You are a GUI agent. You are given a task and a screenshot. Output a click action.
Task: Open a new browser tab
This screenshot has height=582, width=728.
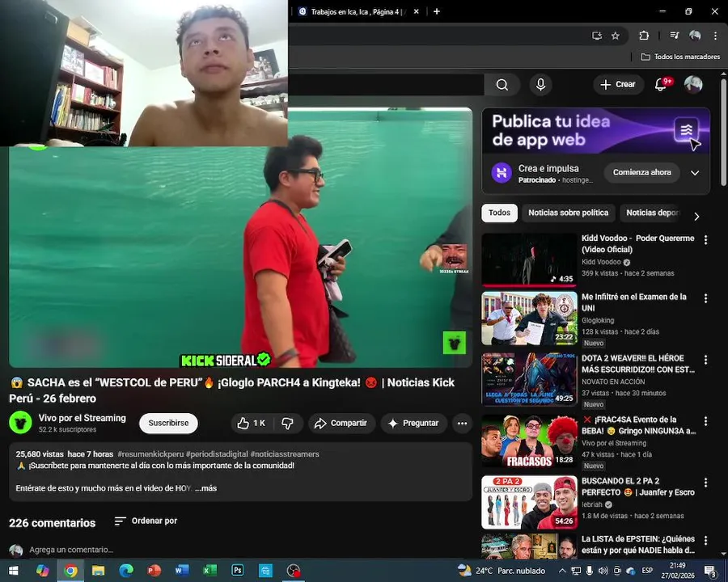click(x=437, y=11)
